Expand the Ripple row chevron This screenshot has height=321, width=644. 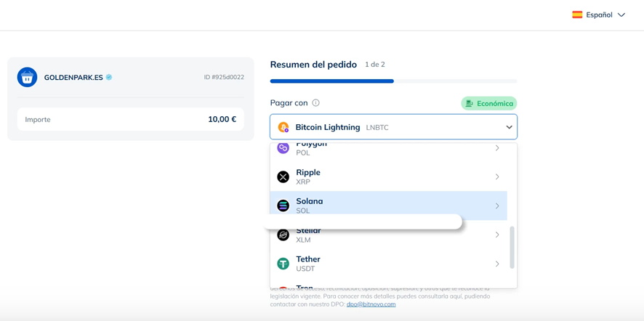click(x=497, y=176)
